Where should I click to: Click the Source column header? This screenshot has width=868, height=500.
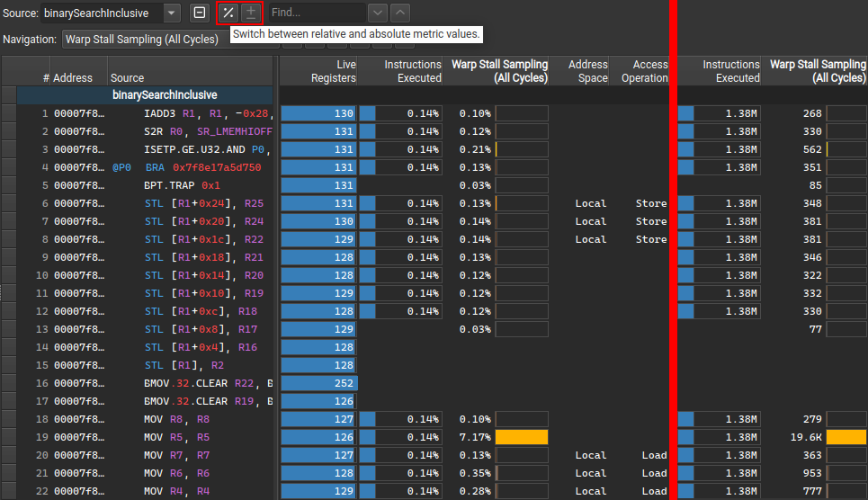pyautogui.click(x=128, y=78)
